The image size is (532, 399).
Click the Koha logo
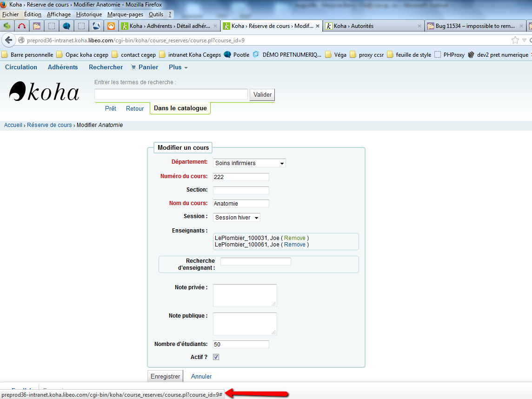coord(44,92)
